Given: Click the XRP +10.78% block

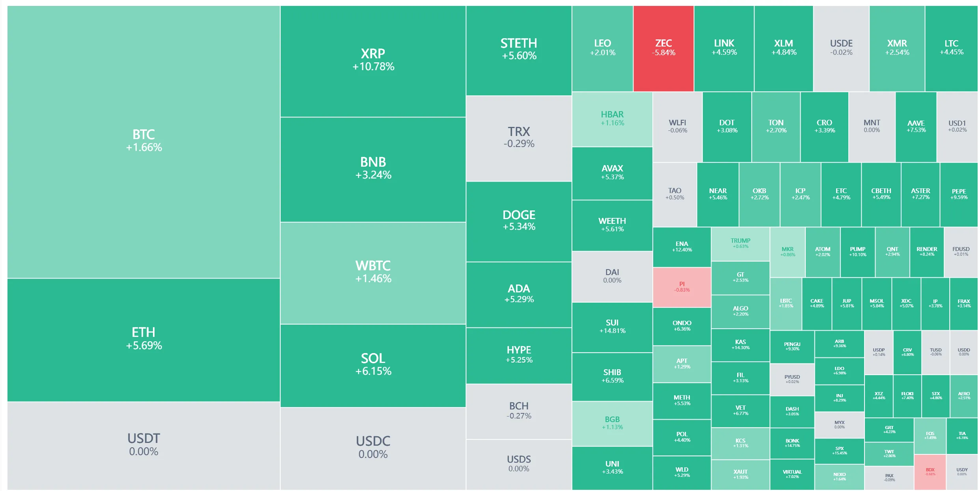Looking at the screenshot, I should pos(373,60).
